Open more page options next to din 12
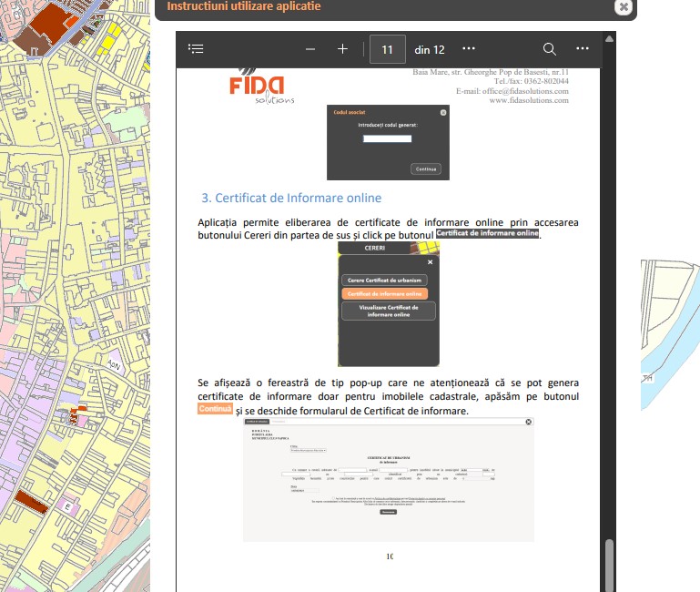 pyautogui.click(x=468, y=48)
